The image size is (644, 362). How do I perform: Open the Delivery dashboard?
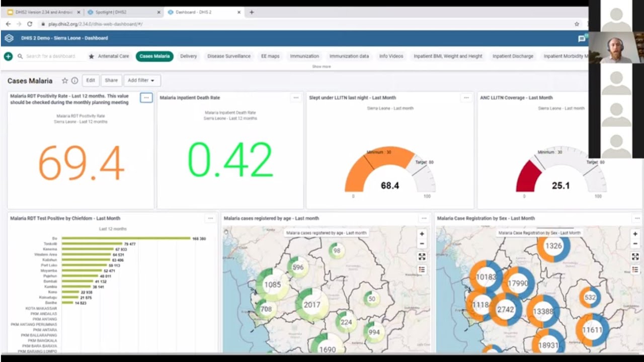[x=188, y=56]
